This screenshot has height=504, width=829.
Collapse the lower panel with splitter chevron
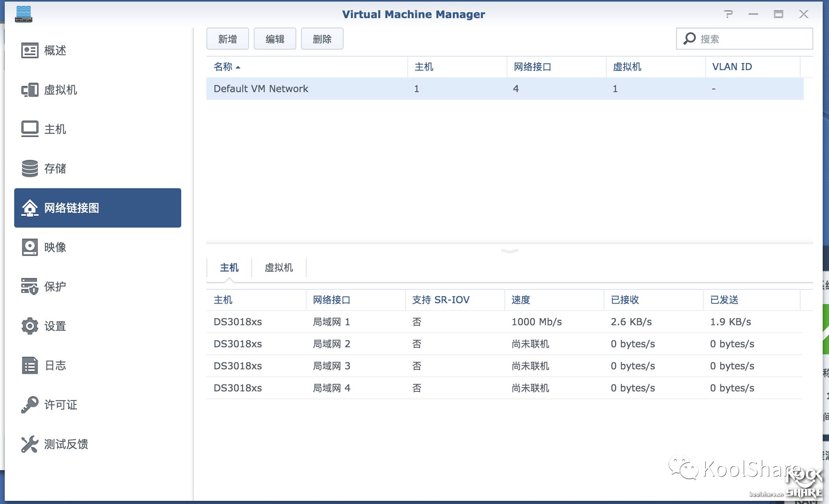pos(509,251)
